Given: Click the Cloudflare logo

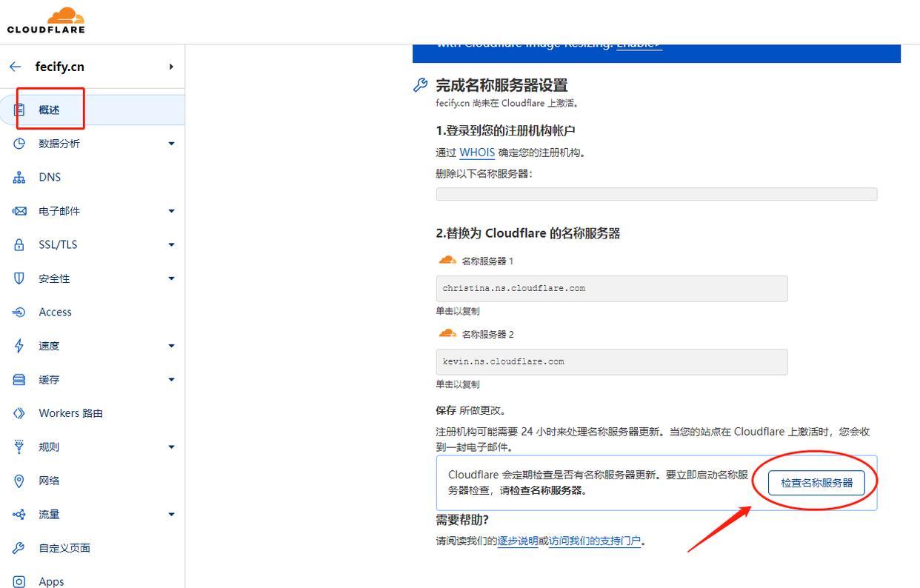Looking at the screenshot, I should coord(46,21).
